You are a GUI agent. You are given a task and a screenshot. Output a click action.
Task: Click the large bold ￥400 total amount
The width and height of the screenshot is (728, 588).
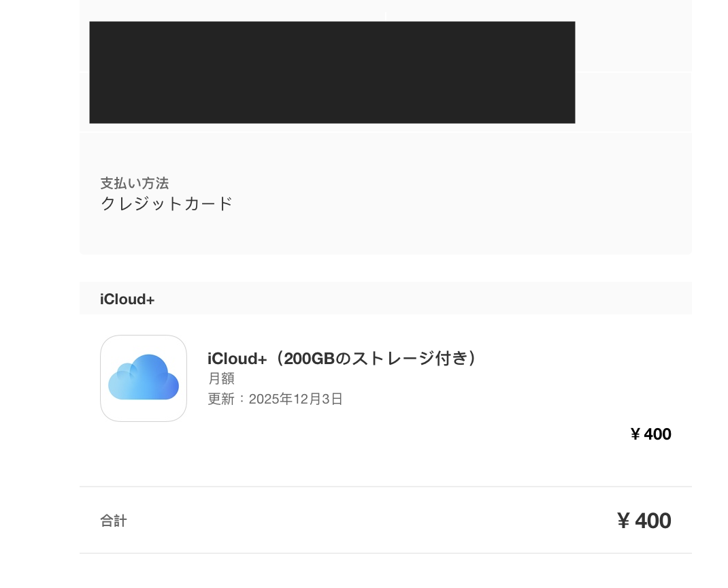tap(644, 521)
